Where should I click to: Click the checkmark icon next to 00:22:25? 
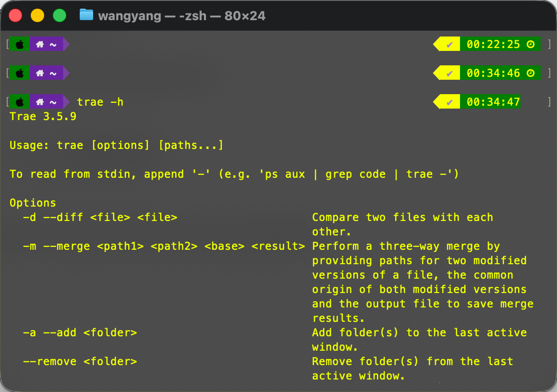(x=450, y=45)
